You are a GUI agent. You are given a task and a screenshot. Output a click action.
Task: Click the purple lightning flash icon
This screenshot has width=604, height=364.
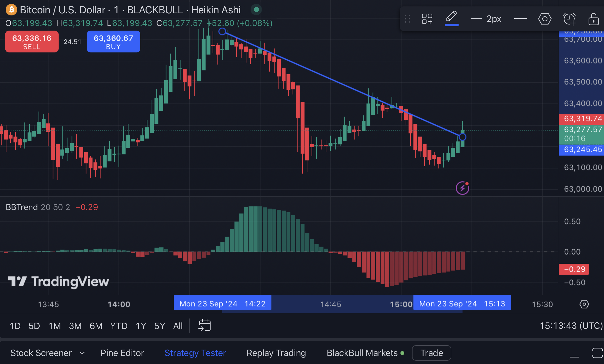[x=462, y=188]
